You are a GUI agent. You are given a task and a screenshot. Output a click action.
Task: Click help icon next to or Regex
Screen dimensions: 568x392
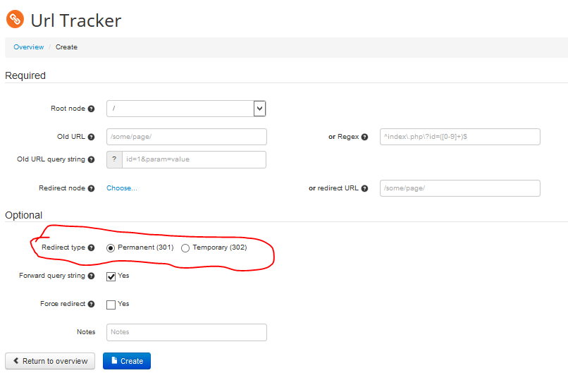point(364,137)
